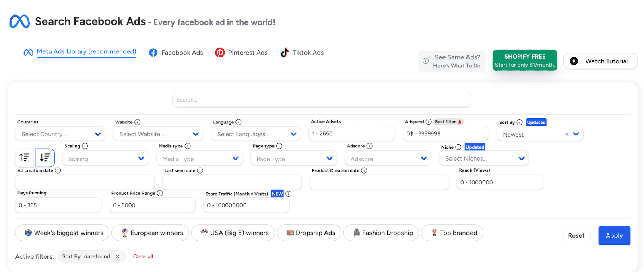This screenshot has width=644, height=272.
Task: Open the Select Niches dropdown
Action: pos(484,158)
